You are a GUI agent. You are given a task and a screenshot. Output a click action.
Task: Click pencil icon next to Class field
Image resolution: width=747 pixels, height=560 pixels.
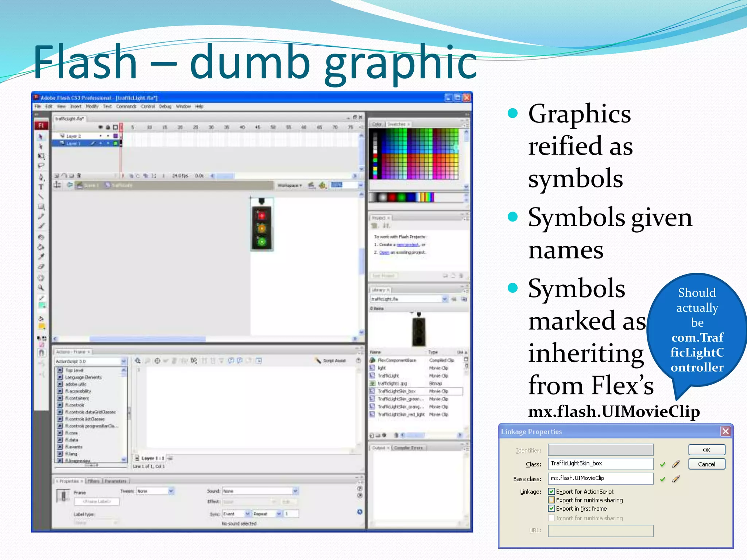676,464
